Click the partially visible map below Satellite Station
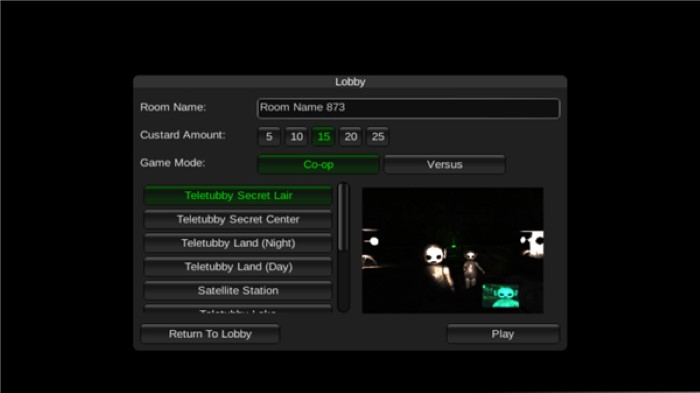 pos(238,309)
